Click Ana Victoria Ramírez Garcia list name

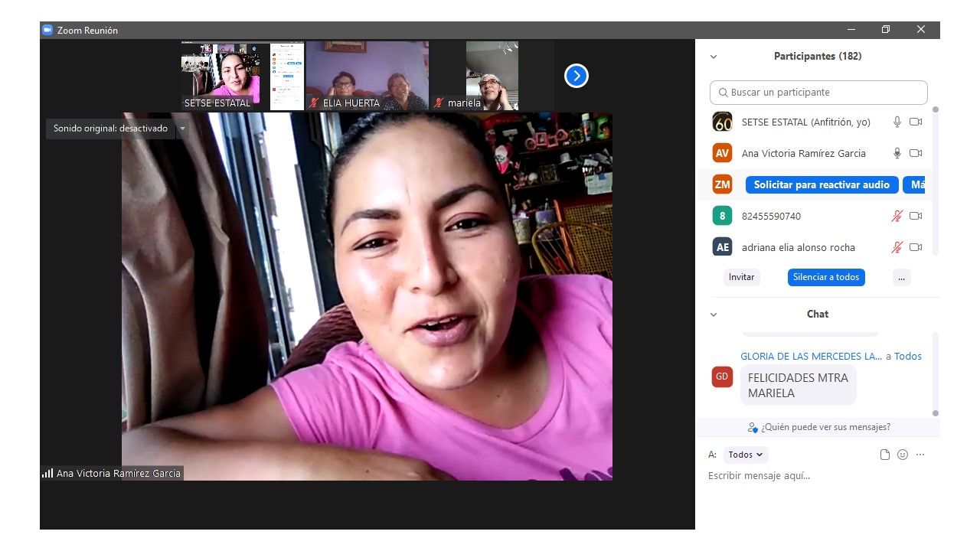pyautogui.click(x=804, y=153)
